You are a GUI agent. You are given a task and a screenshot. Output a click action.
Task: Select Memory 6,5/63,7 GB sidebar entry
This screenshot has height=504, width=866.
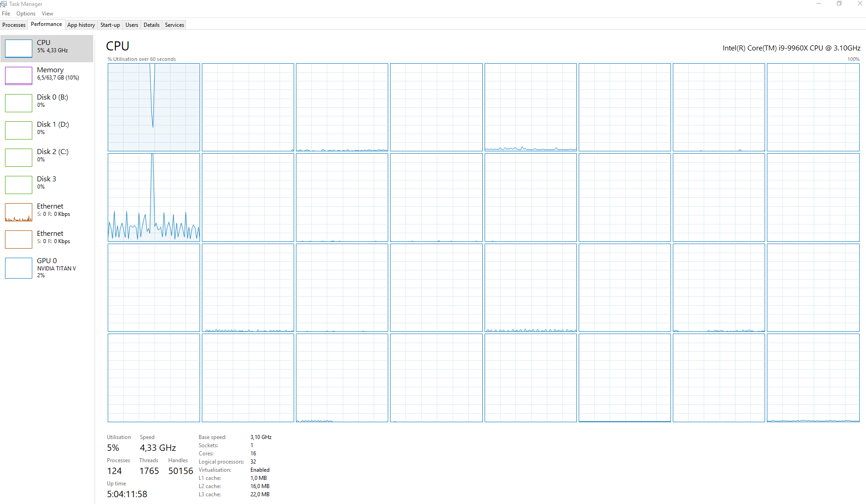47,75
